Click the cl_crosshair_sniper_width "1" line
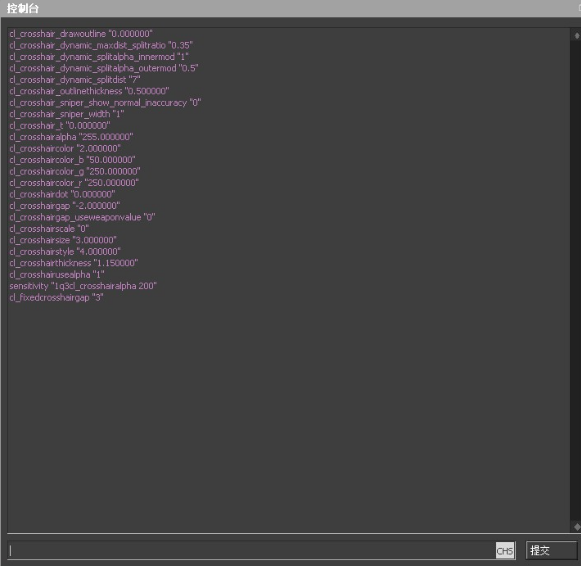Image resolution: width=581 pixels, height=566 pixels. pos(67,114)
